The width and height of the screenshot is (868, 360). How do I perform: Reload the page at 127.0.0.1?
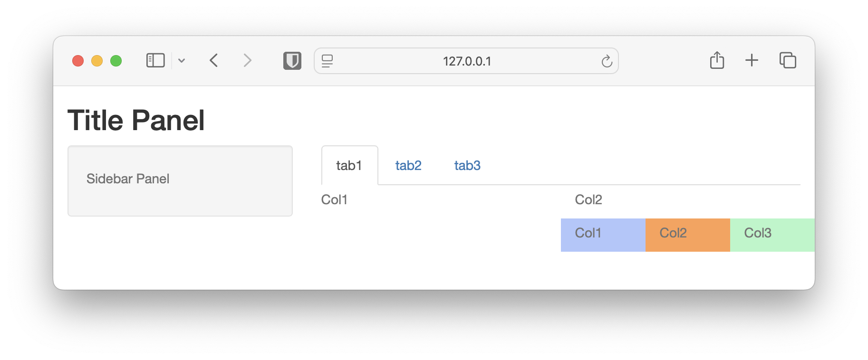(607, 61)
